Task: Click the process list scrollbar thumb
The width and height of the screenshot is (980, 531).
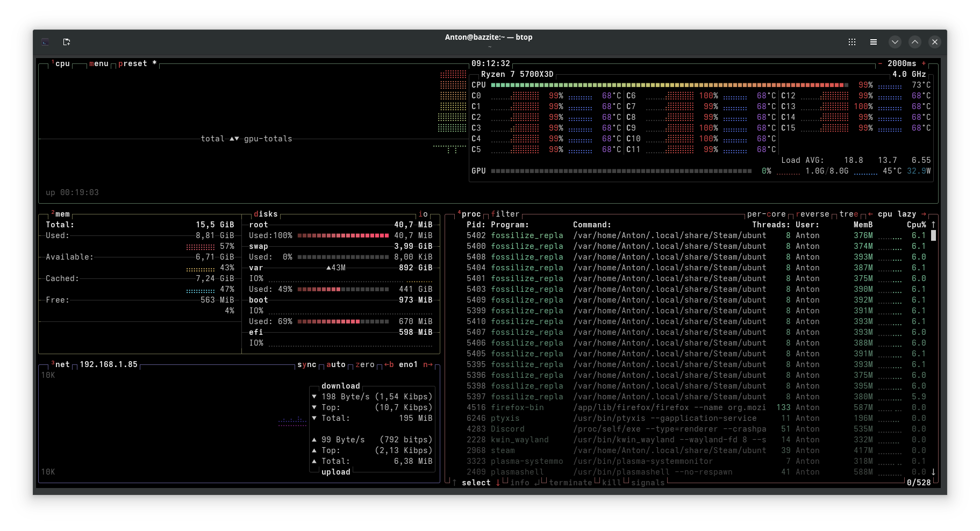Action: (x=933, y=235)
